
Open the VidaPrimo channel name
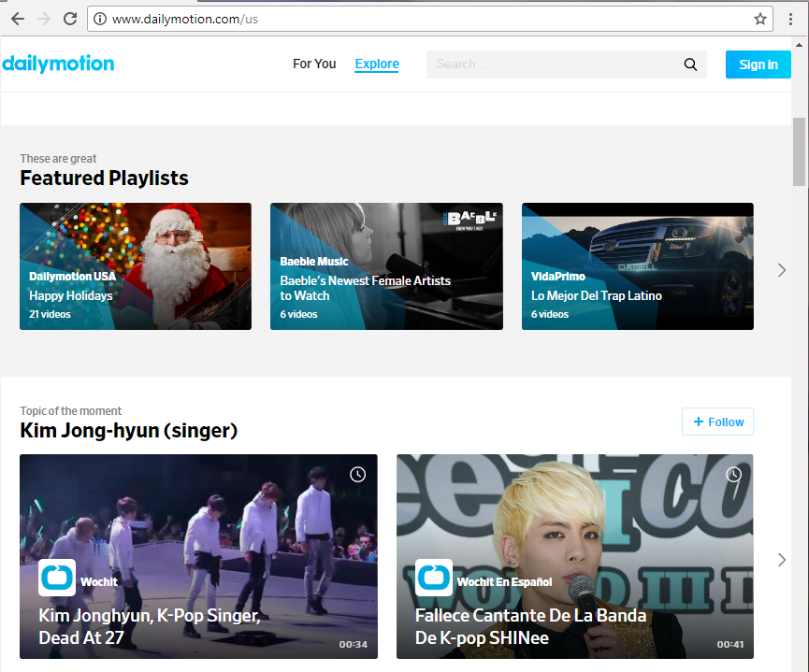click(x=557, y=277)
